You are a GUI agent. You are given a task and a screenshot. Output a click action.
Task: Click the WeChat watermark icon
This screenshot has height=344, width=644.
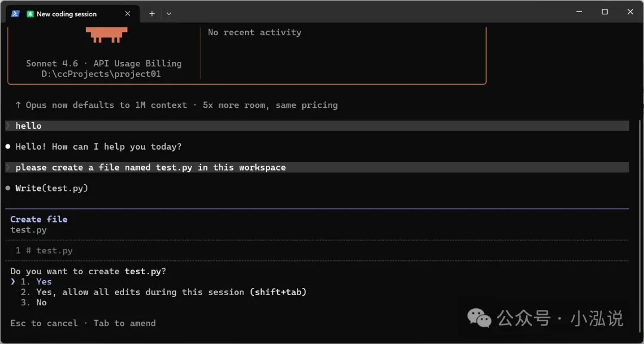click(479, 318)
